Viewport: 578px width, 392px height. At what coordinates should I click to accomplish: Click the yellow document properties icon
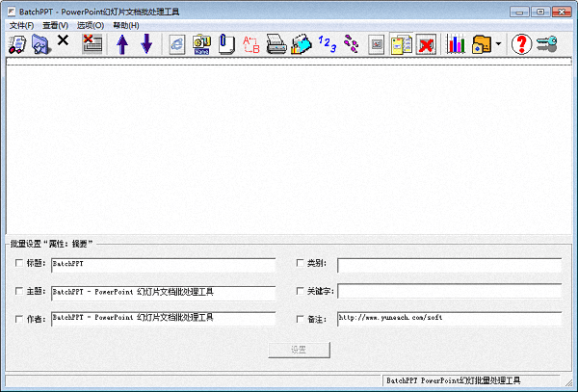(401, 44)
